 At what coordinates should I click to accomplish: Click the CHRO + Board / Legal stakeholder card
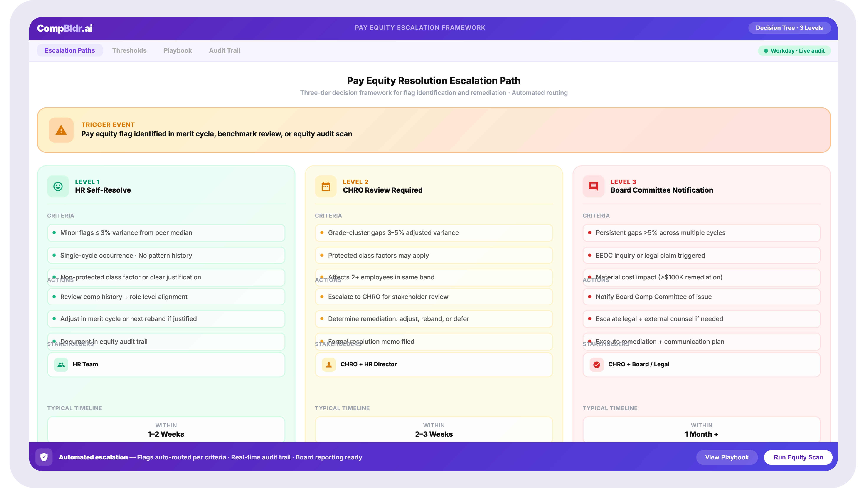point(702,364)
